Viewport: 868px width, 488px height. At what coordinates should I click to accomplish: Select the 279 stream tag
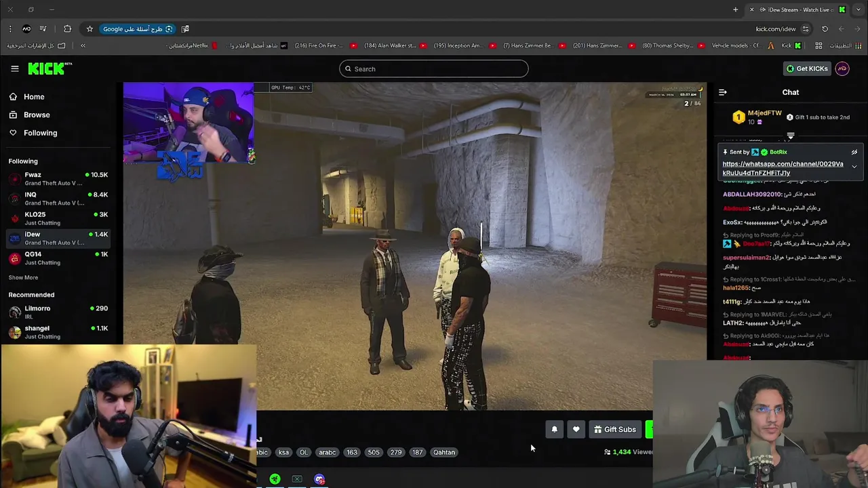click(x=396, y=453)
